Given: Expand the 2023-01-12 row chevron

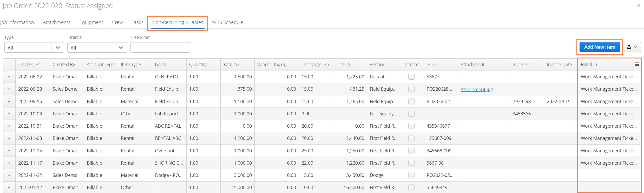Looking at the screenshot, I should click(x=9, y=188).
